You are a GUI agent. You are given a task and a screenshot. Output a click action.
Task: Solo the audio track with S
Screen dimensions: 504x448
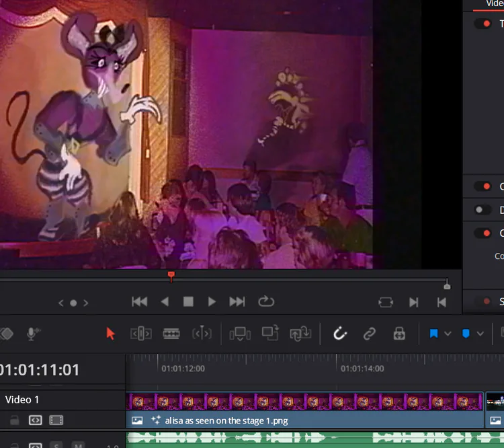pos(56,445)
